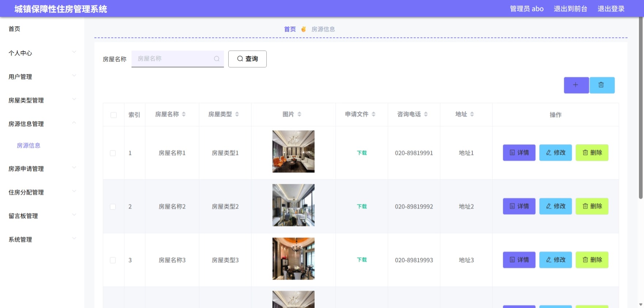Expand 房源申请管理 sidebar menu
The height and width of the screenshot is (308, 644).
point(42,169)
